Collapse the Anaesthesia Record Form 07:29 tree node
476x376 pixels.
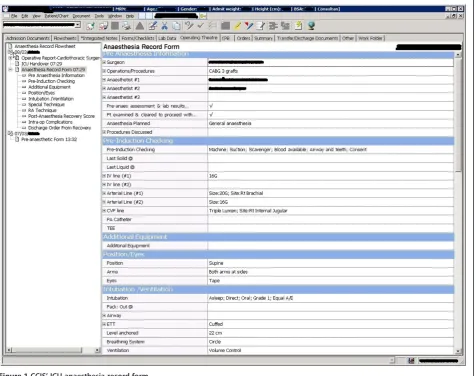[x=10, y=69]
